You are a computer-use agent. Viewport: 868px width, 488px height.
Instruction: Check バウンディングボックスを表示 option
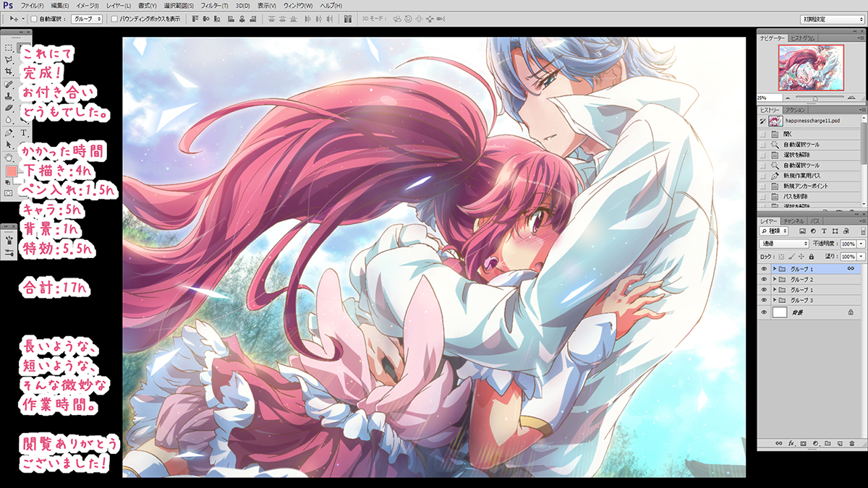tap(114, 19)
